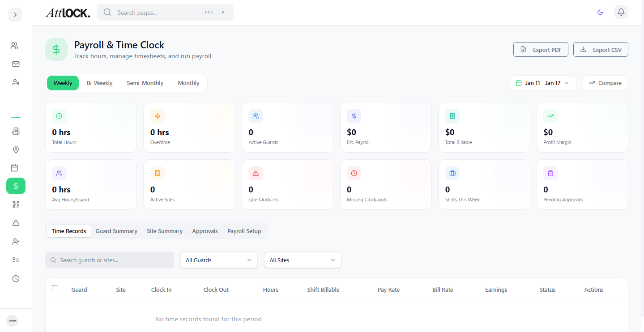The height and width of the screenshot is (332, 644).
Task: Open the add-user icon in sidebar
Action: pyautogui.click(x=16, y=241)
